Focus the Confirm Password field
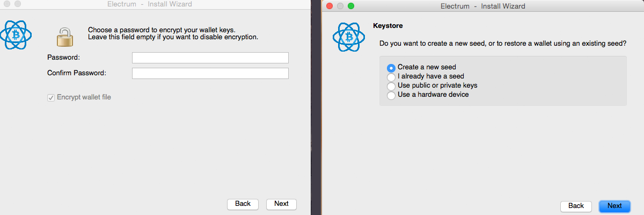The height and width of the screenshot is (215, 644). (x=210, y=73)
